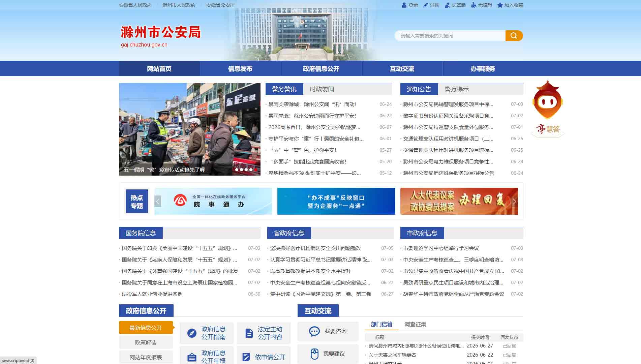Image resolution: width=641 pixels, height=364 pixels.
Task: Select the 政策解读 sidebar button
Action: [x=146, y=342]
